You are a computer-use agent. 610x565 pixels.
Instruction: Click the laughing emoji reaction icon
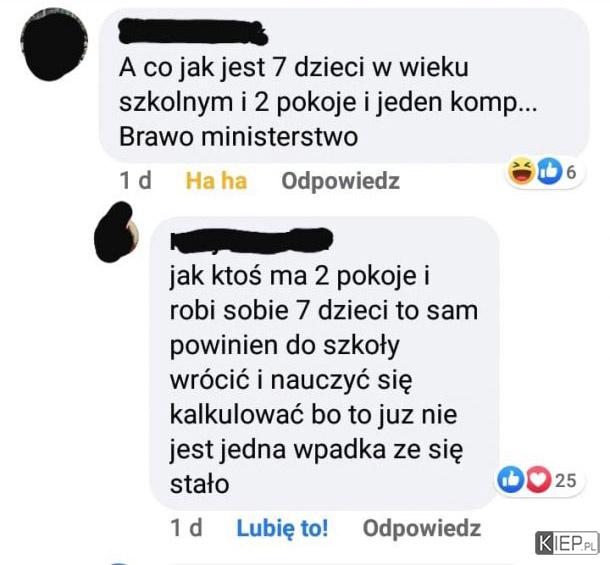[x=522, y=172]
